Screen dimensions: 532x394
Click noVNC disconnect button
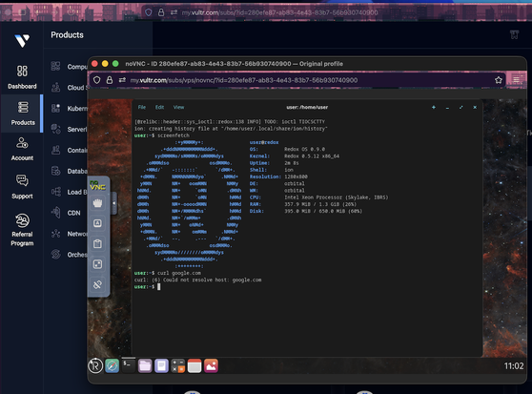pos(97,284)
